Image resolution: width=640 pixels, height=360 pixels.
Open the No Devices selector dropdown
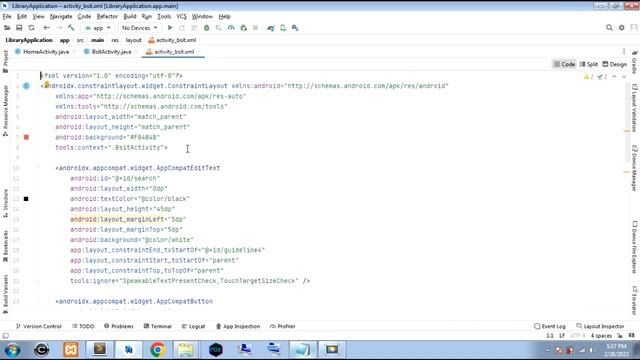click(140, 28)
